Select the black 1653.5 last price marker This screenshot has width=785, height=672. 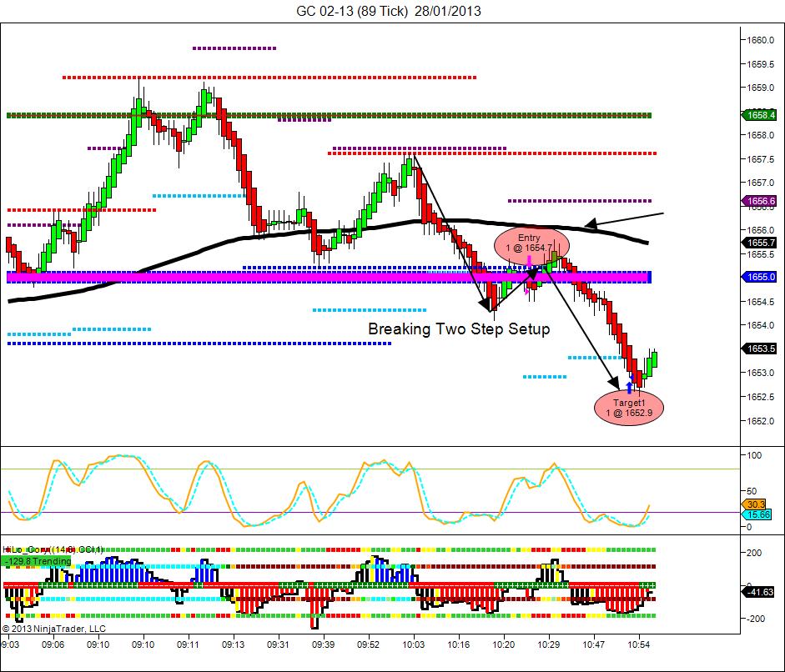coord(759,349)
